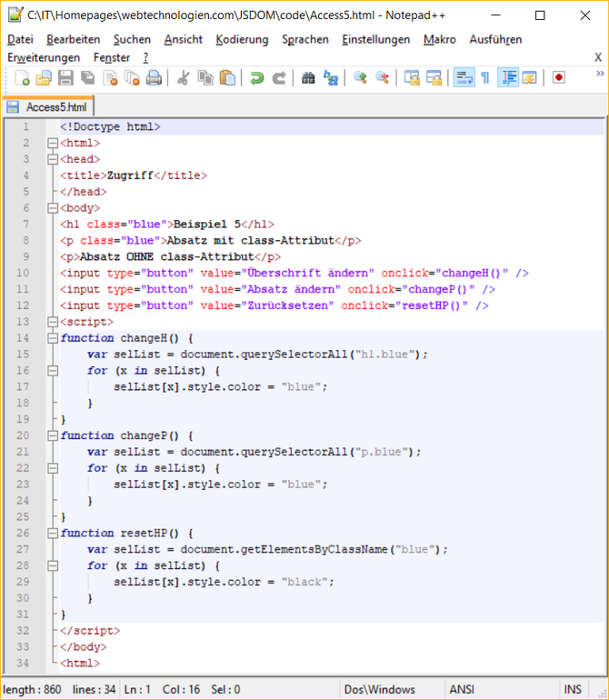Collapse the body fold on line 6

click(x=53, y=208)
